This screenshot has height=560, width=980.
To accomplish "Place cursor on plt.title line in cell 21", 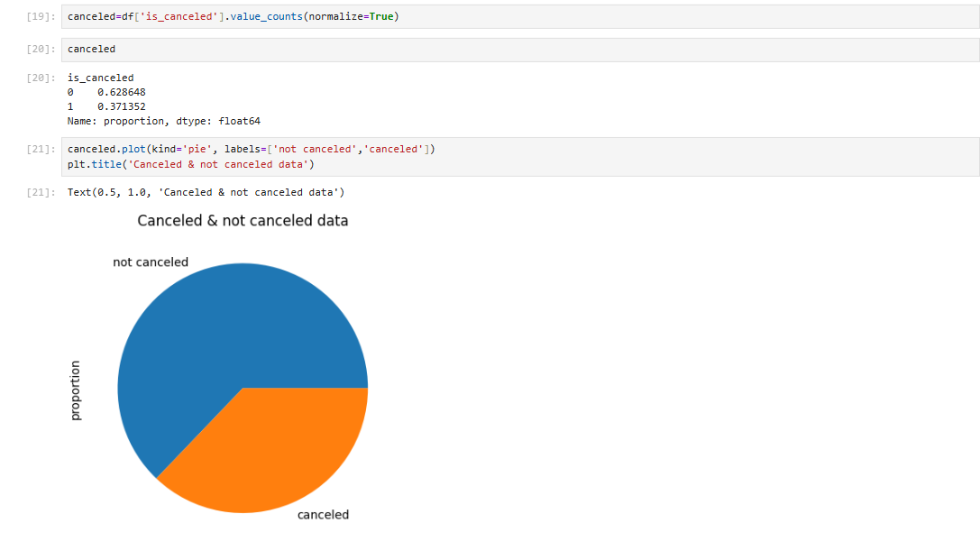I will [189, 164].
